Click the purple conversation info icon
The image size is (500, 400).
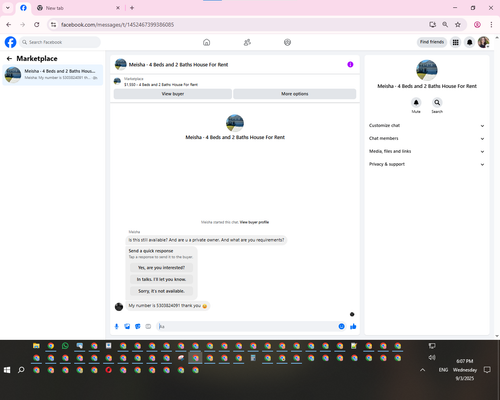[350, 64]
